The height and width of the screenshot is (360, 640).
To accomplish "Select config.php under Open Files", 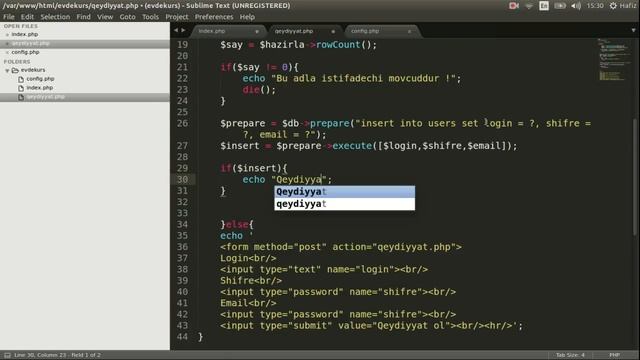I will [x=25, y=52].
